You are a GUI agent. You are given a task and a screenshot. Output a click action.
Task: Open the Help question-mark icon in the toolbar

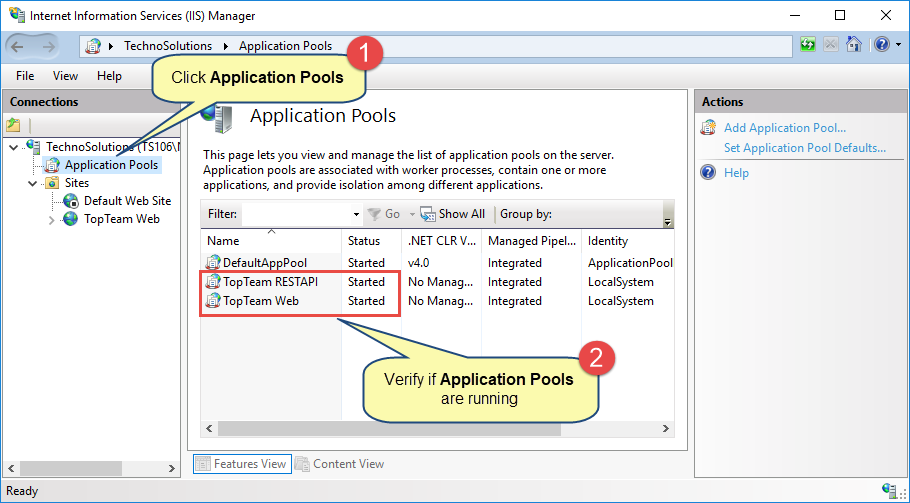(x=882, y=45)
